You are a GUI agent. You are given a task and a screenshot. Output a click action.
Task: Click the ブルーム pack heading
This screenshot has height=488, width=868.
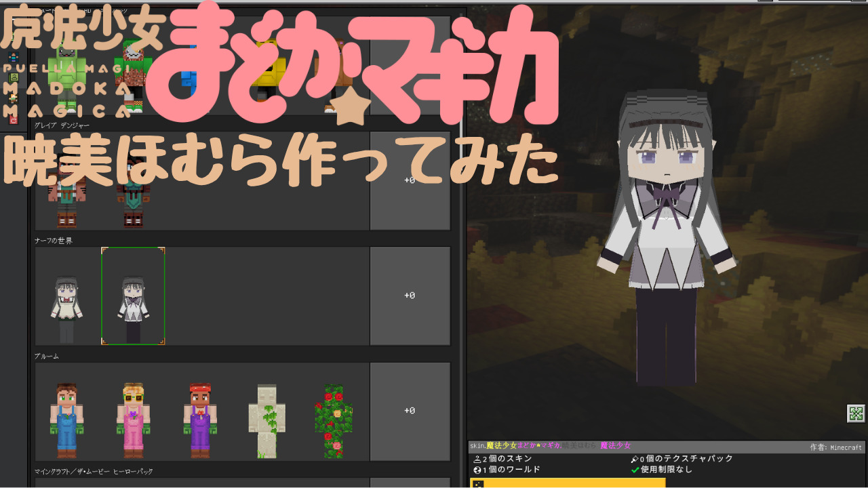pos(47,356)
